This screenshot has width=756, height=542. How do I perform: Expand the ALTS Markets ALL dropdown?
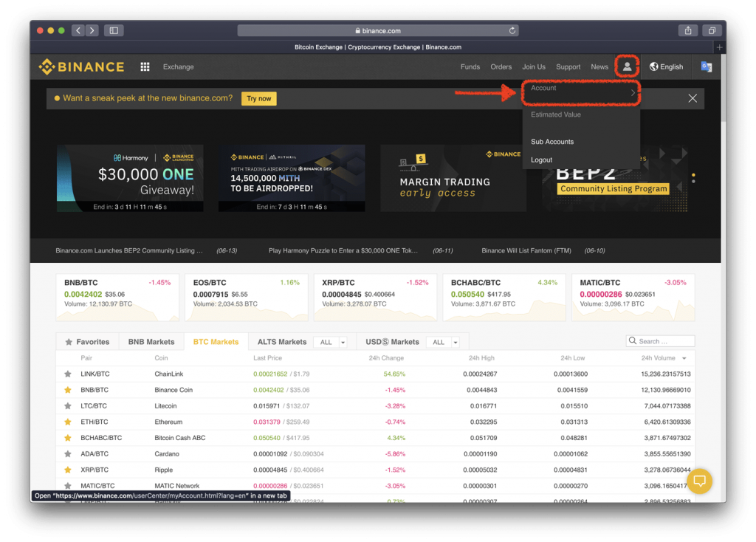pyautogui.click(x=330, y=342)
